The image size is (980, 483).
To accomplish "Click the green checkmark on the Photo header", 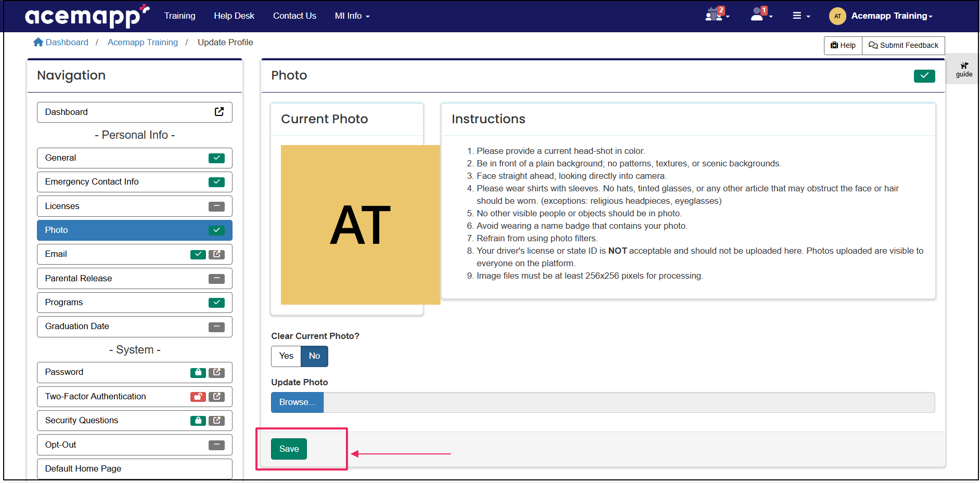I will coord(924,76).
